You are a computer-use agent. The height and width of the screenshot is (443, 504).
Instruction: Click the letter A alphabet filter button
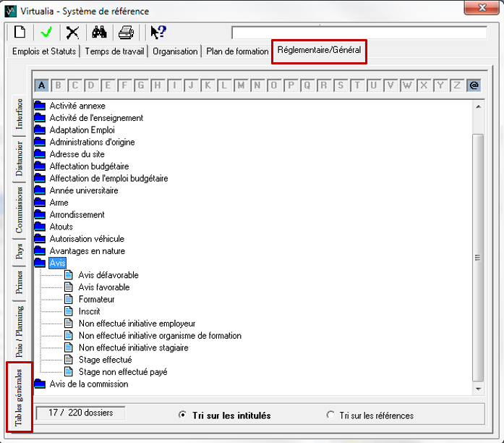pyautogui.click(x=42, y=85)
